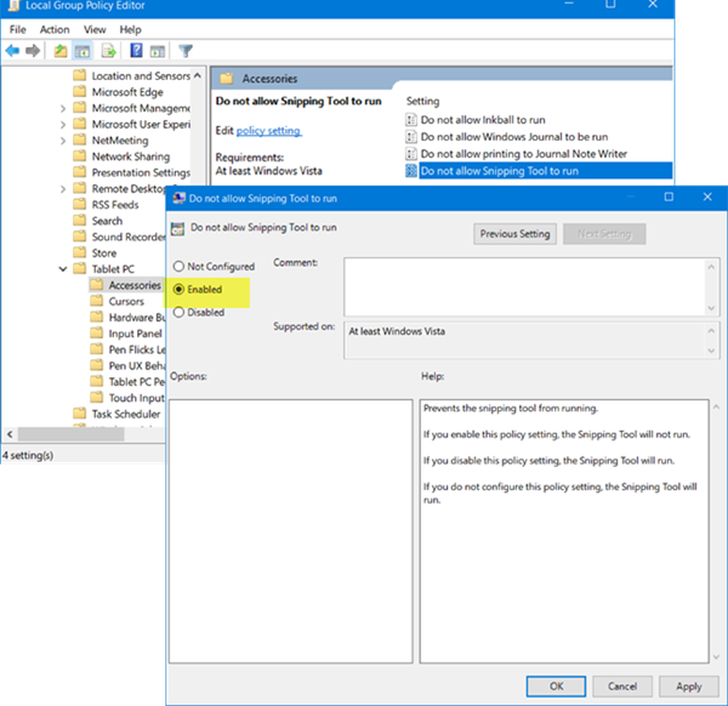Collapse the Tablet PC tree node

(x=63, y=269)
